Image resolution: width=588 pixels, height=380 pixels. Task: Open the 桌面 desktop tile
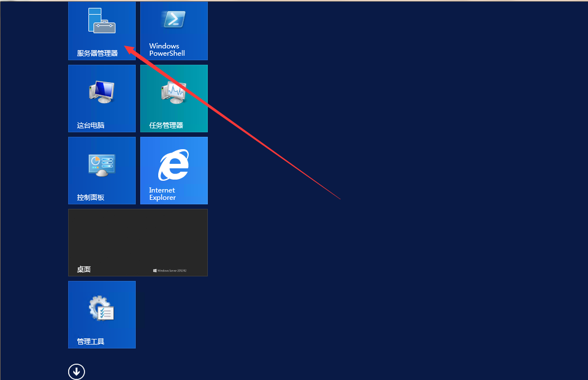pyautogui.click(x=138, y=243)
